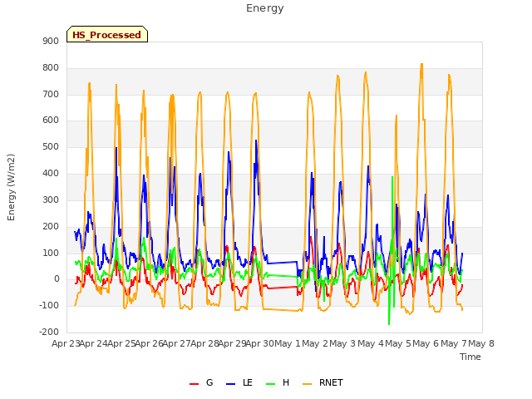
Task: Select the LE legend label
Action: [248, 382]
